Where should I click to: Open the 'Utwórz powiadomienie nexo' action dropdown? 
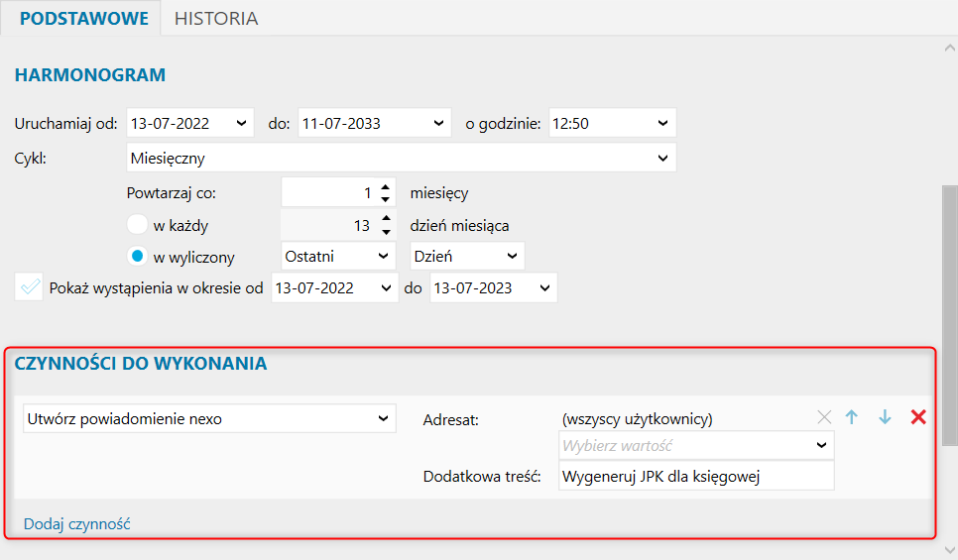[209, 419]
